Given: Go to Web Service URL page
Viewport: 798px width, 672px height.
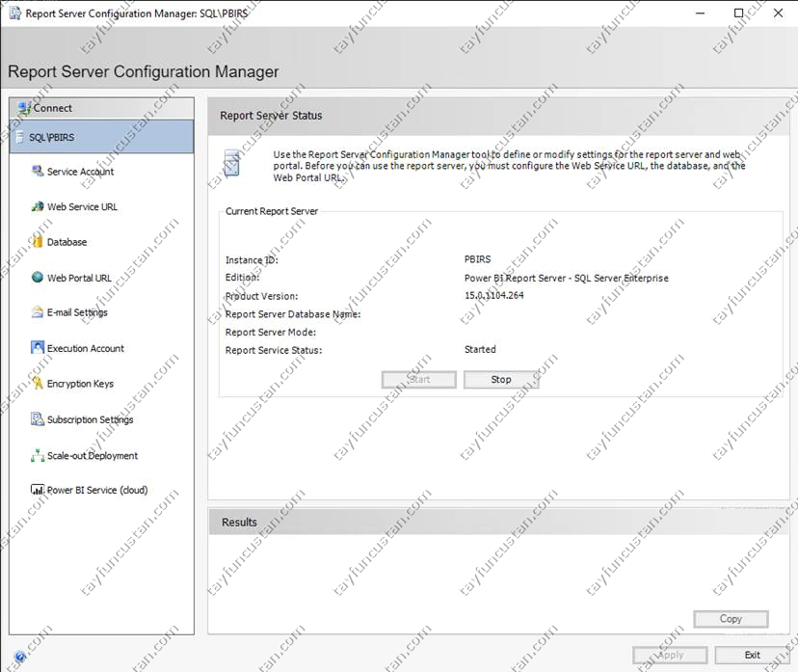Looking at the screenshot, I should click(82, 207).
